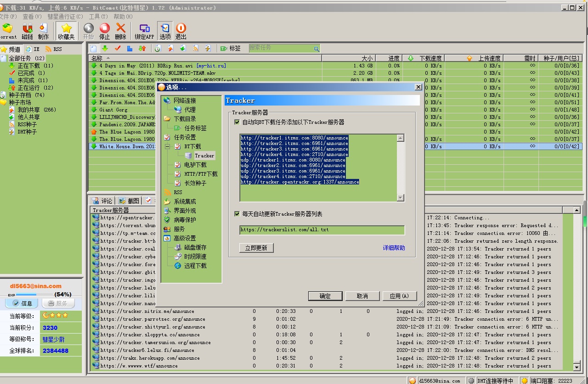Click 端口阻塞: 22223 in status bar

[551, 380]
